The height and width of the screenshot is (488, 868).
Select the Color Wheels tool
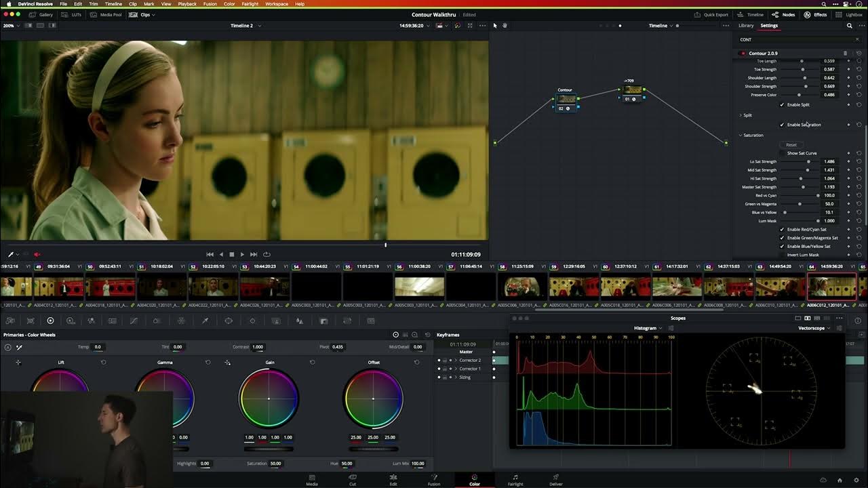pyautogui.click(x=50, y=320)
